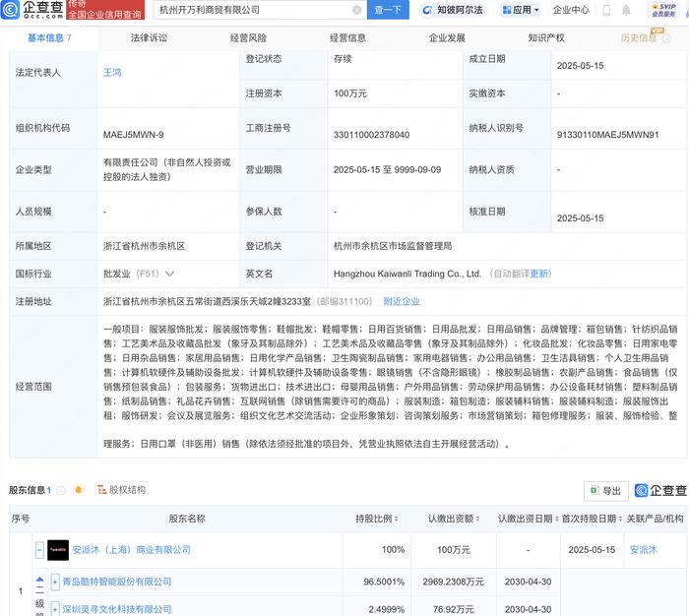Viewport: 689px width, 616px height.
Task: Open the 应用 dropdown menu
Action: (x=521, y=10)
